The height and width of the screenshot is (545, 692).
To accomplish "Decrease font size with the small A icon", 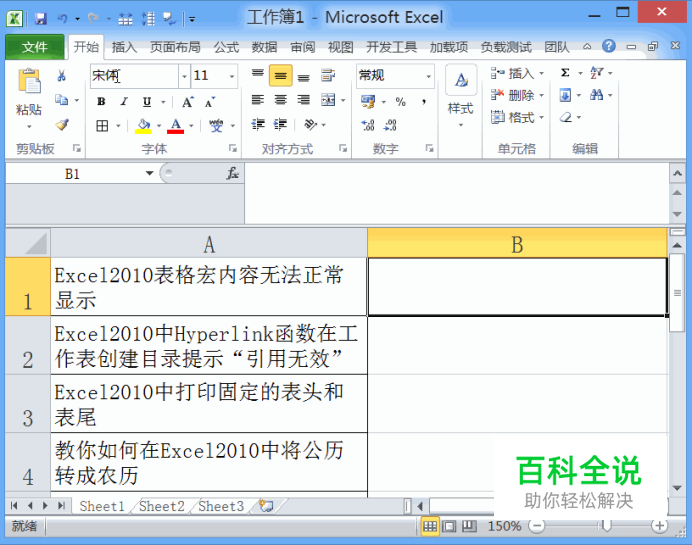I will (210, 102).
